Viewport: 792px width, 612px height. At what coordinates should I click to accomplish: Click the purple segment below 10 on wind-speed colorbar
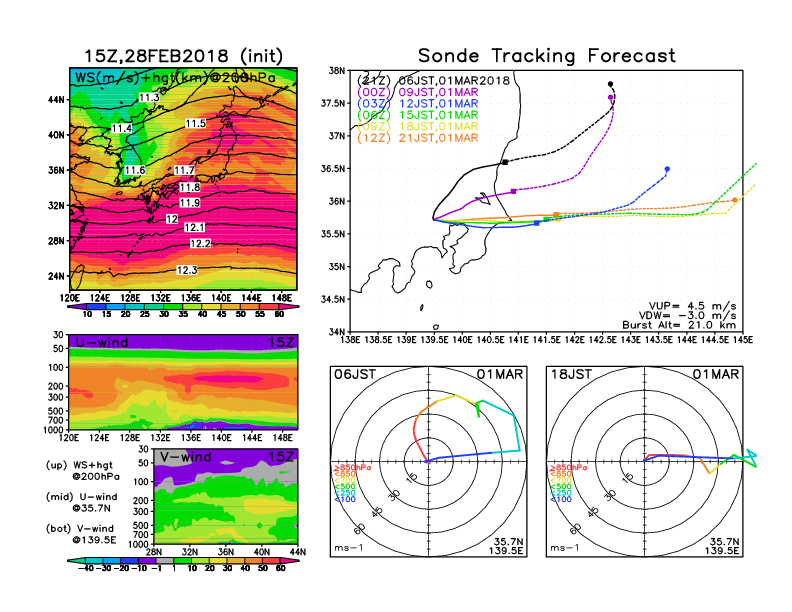pos(76,306)
